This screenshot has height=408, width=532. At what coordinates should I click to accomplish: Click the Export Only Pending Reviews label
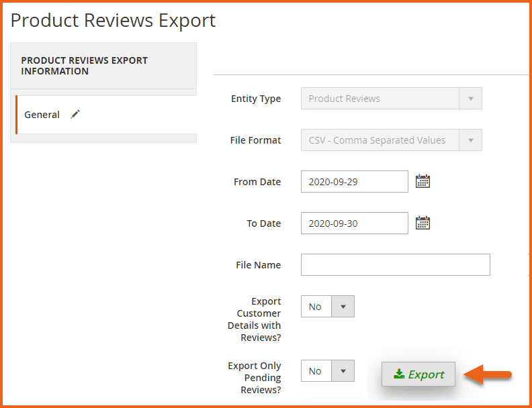pos(255,377)
